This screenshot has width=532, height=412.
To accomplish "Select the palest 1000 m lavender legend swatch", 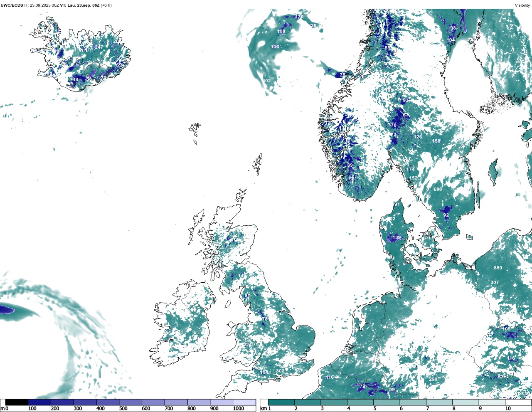I will tap(244, 402).
